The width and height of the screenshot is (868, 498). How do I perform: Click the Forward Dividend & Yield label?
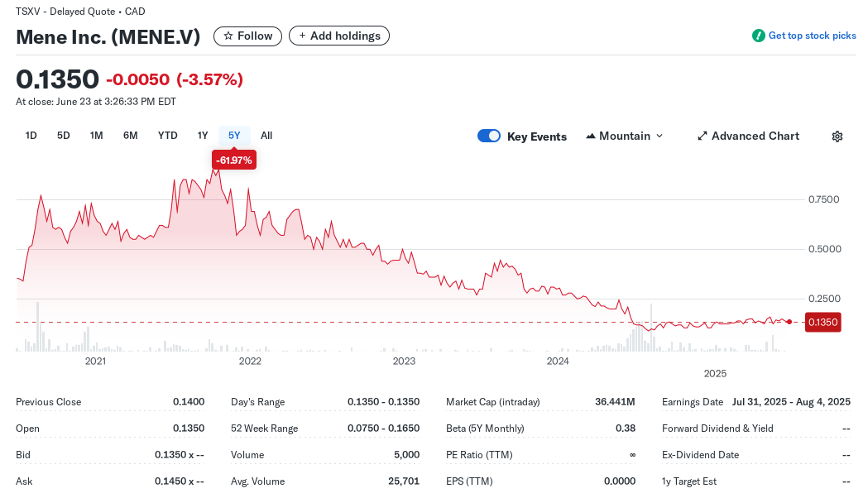point(717,429)
